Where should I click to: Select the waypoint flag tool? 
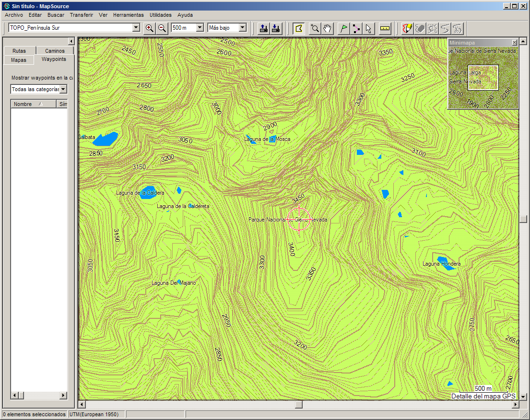coord(343,28)
